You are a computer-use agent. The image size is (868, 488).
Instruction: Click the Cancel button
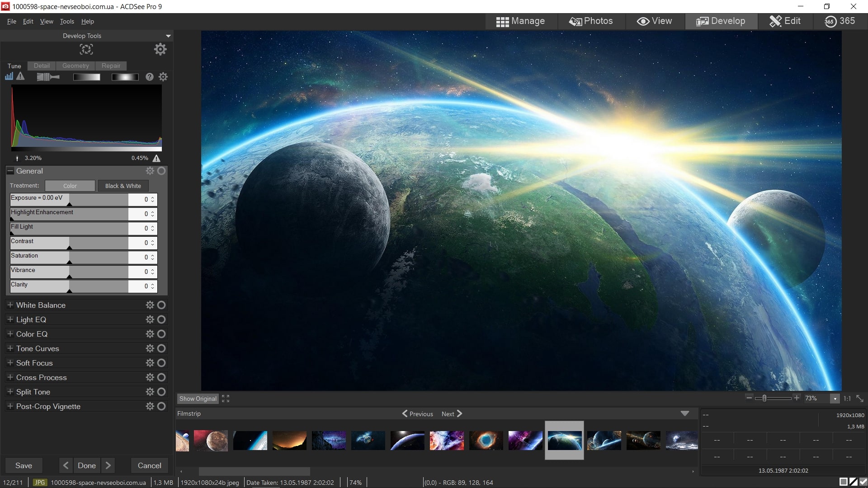click(149, 465)
